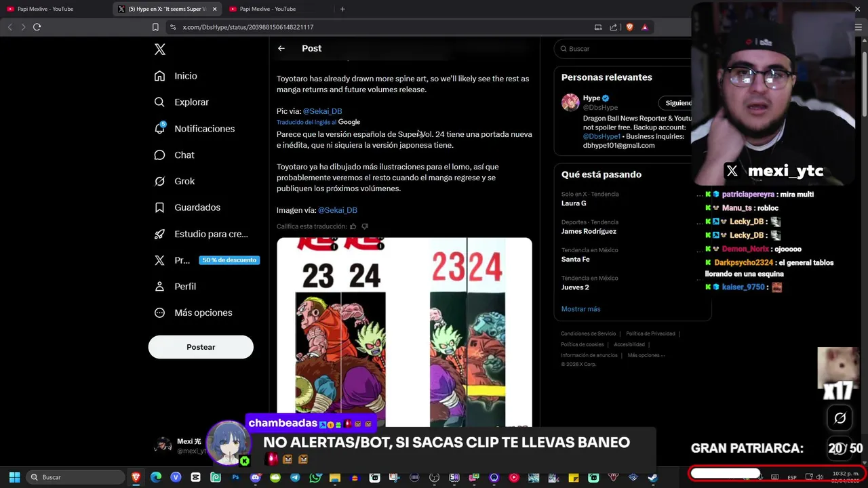
Task: Switch to first Papi Mexlive YouTube tab
Action: (54, 9)
